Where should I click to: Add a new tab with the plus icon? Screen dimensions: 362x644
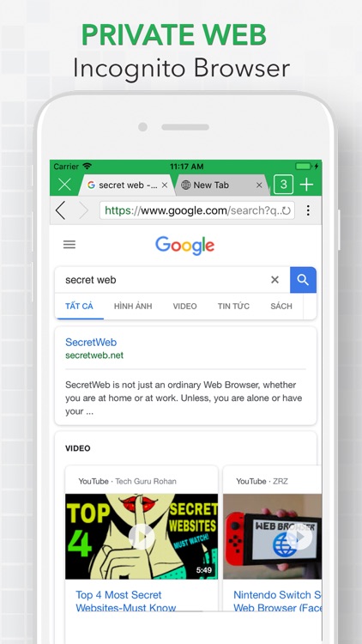[306, 185]
